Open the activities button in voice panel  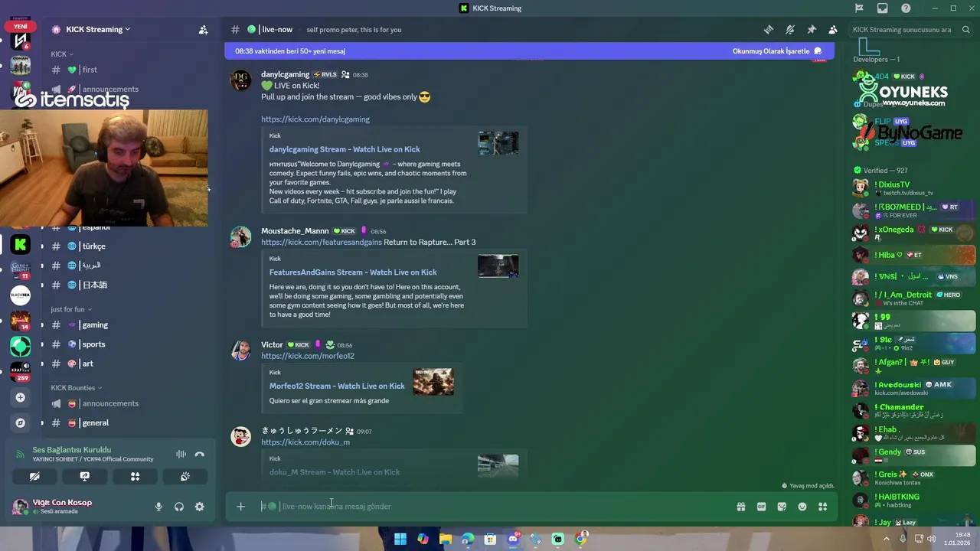pyautogui.click(x=135, y=476)
